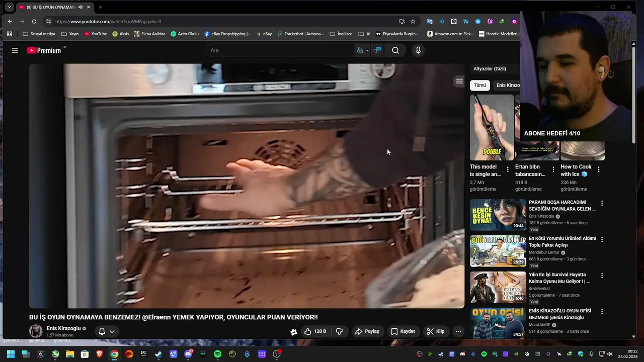
Task: Open the 'Amazon.com.tr' bookmark
Action: [450, 34]
